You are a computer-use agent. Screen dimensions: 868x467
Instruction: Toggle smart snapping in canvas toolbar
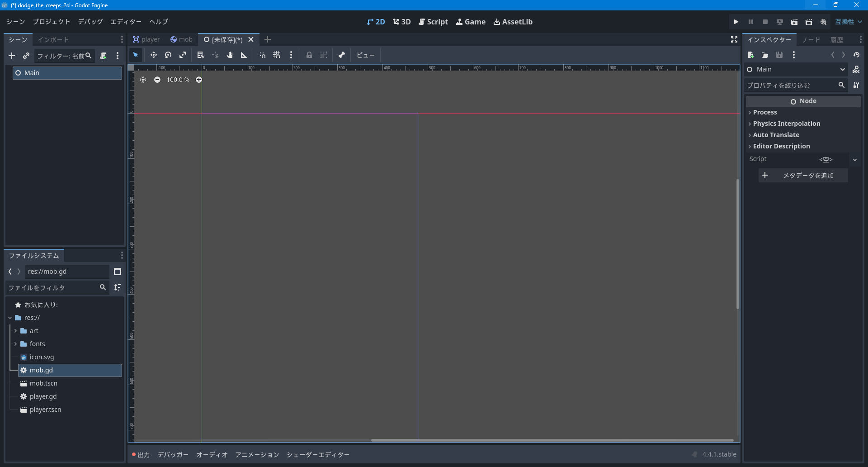coord(262,55)
